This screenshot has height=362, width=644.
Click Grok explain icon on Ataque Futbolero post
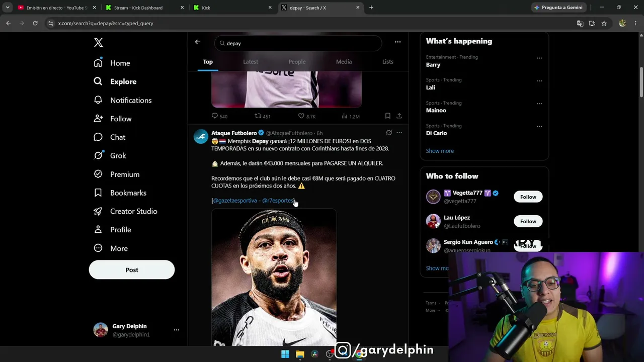click(x=389, y=133)
